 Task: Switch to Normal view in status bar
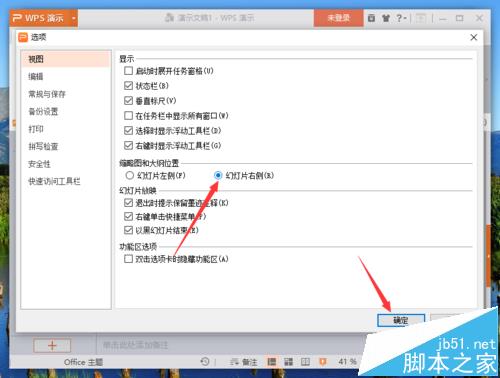pos(272,361)
